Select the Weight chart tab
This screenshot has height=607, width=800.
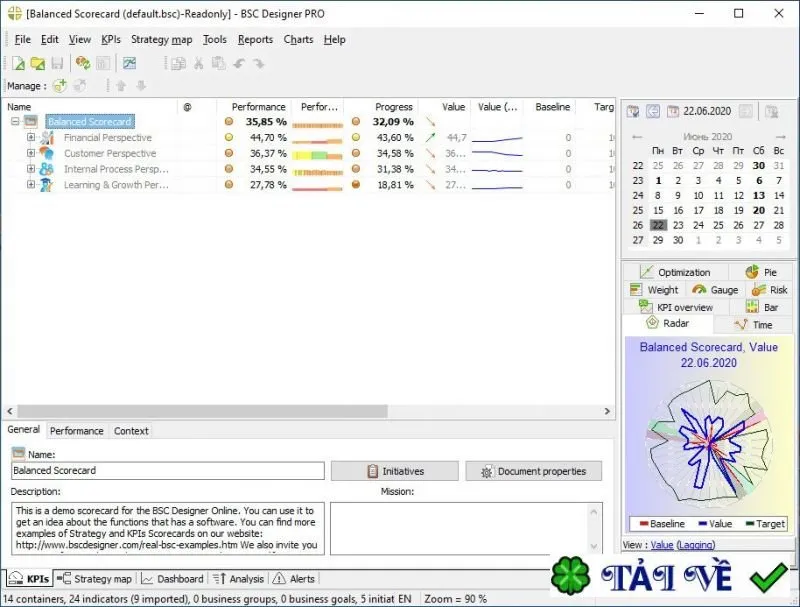click(x=655, y=290)
